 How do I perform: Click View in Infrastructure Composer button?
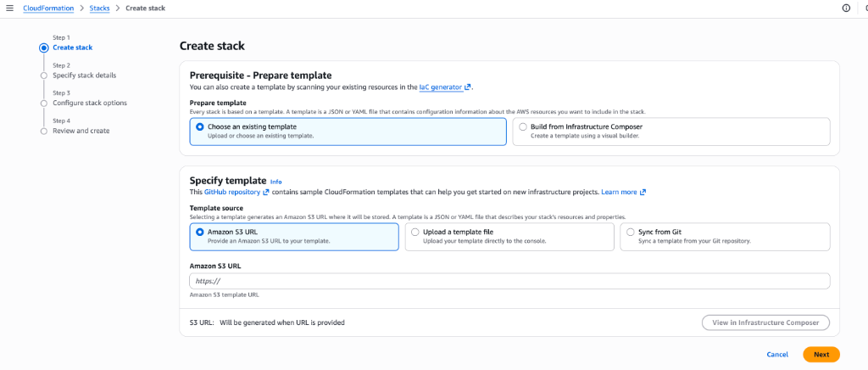765,322
